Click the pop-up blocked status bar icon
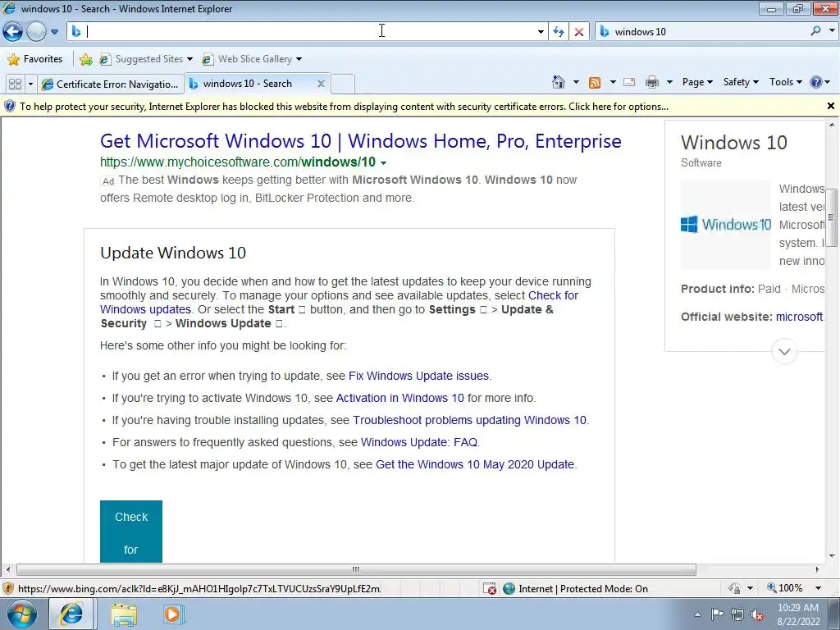 click(490, 589)
